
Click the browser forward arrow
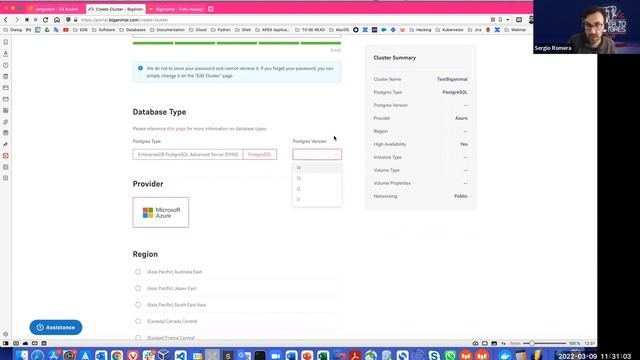click(x=16, y=20)
